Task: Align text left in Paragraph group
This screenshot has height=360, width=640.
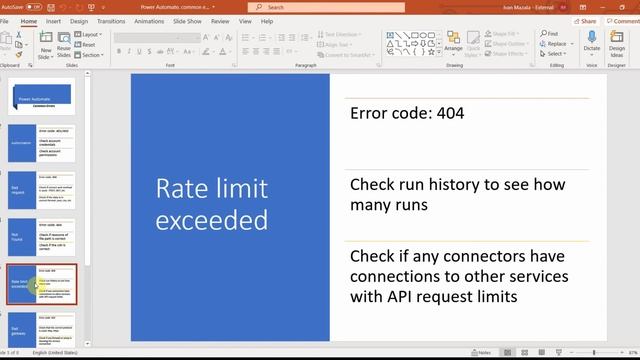Action: (245, 51)
